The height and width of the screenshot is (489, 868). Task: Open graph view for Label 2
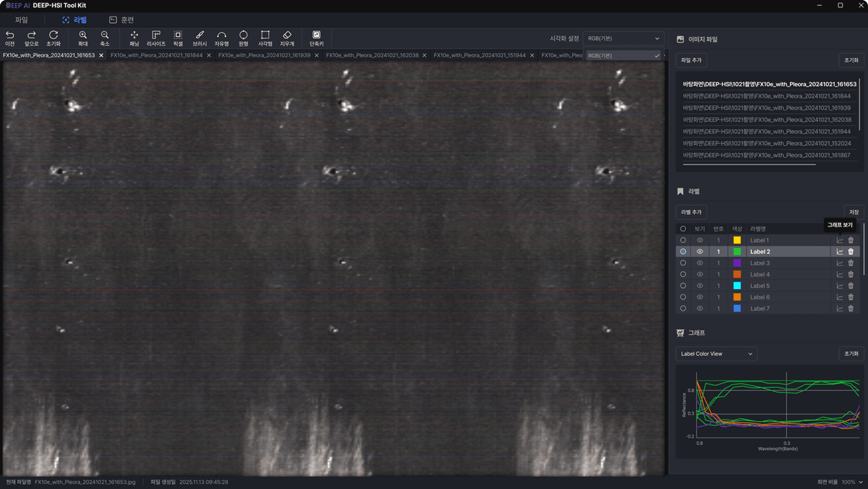(840, 252)
